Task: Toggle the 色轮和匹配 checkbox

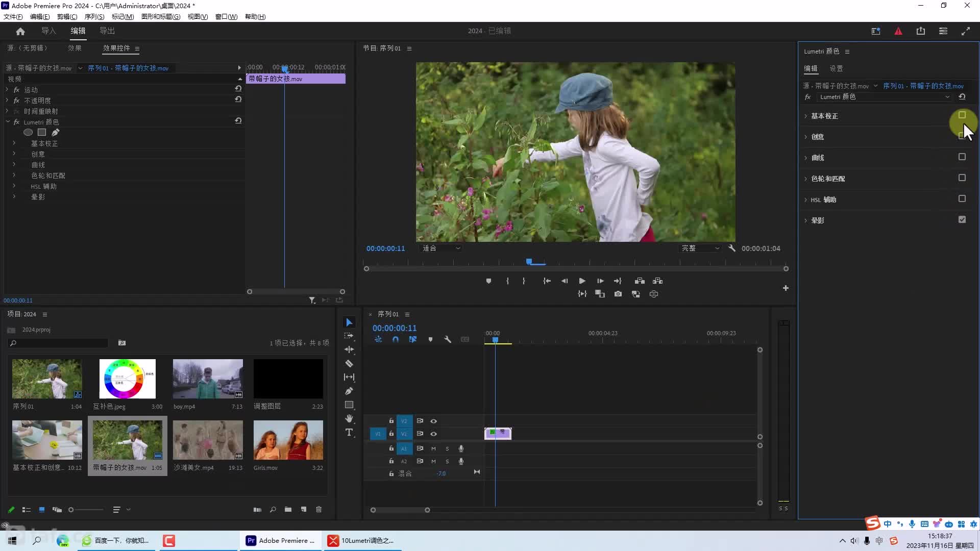Action: tap(962, 178)
